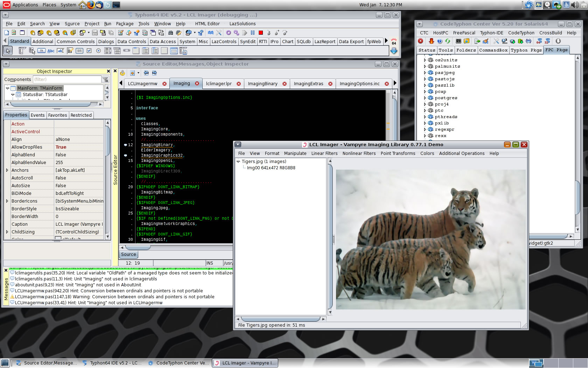Click the red X icon in CodeTyphon Center toolbar
588x368 pixels.
420,41
